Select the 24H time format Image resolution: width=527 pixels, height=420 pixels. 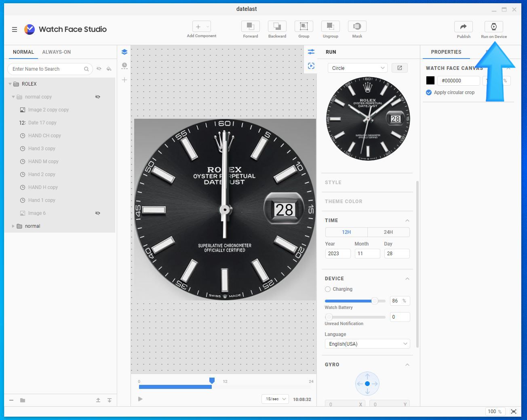coord(388,232)
